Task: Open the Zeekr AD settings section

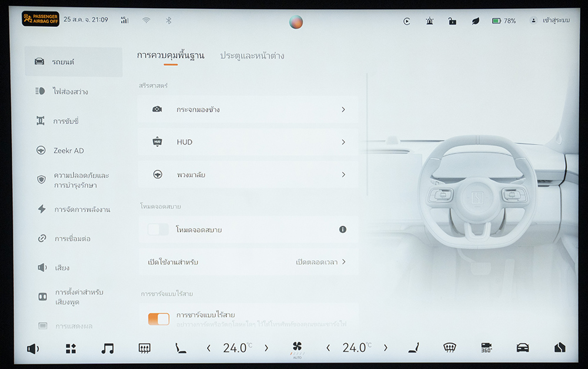Action: pos(69,150)
